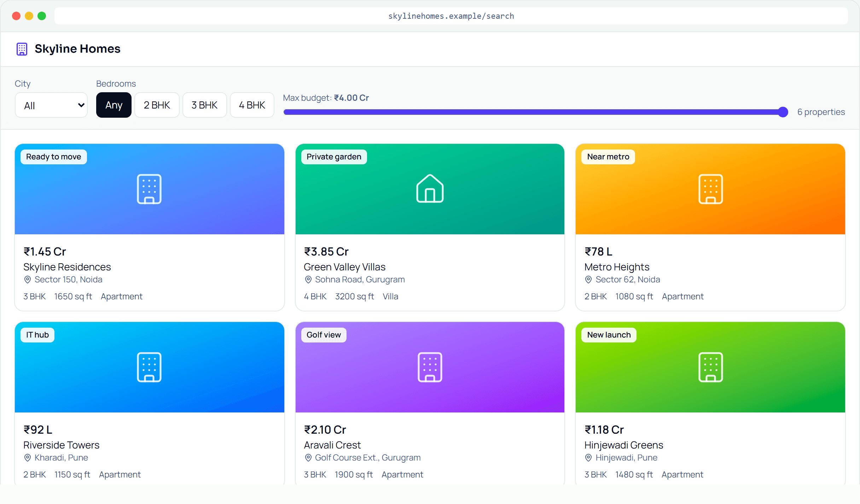Click the 6 properties count
860x504 pixels.
[821, 112]
